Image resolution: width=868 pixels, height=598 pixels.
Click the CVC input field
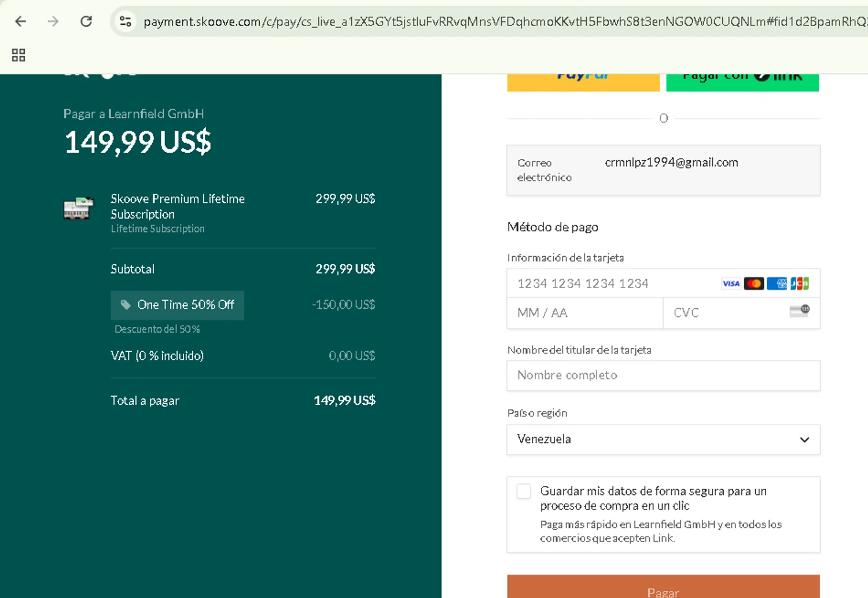741,313
